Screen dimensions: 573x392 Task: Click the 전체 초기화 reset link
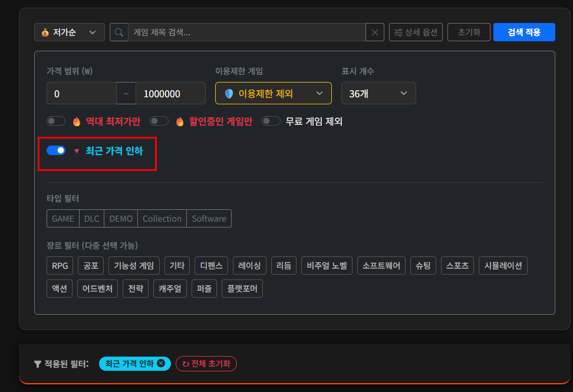tap(206, 364)
